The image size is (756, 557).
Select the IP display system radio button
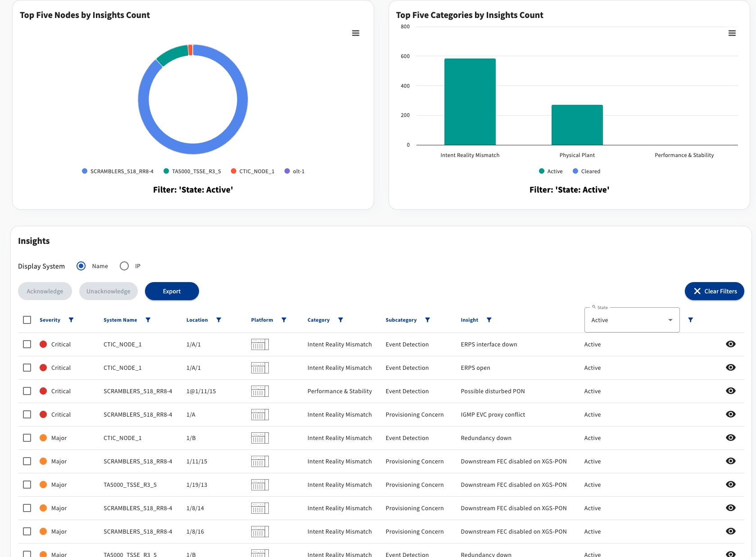point(124,266)
